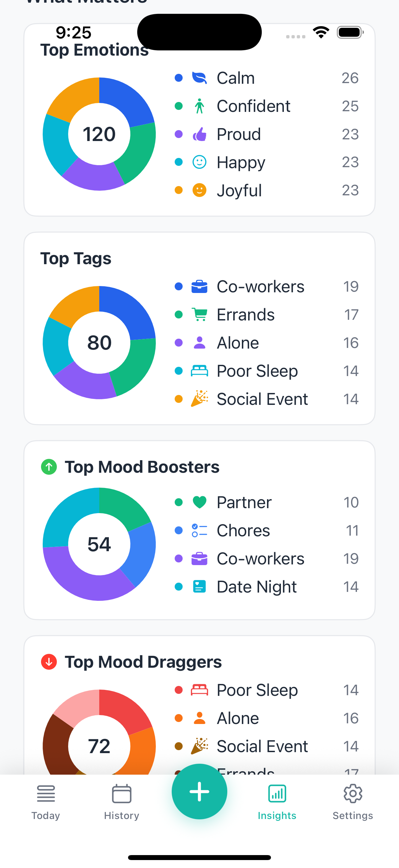Tap the Calm leaf icon

pos(199,78)
